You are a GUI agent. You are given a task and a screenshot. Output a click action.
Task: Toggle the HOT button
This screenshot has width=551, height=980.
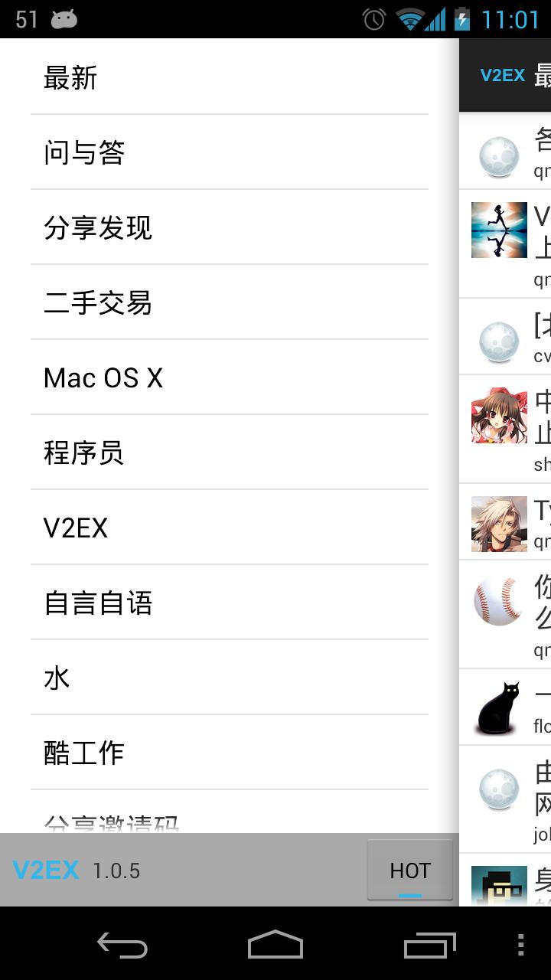tap(410, 871)
